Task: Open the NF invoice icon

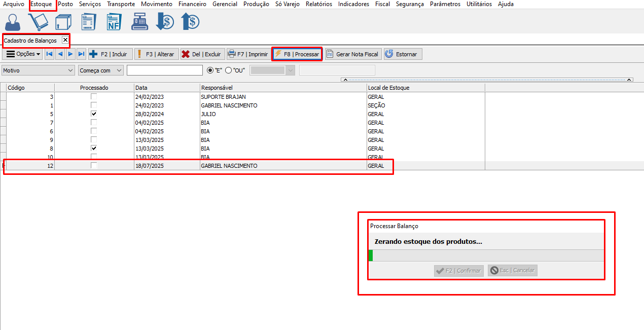Action: (x=114, y=22)
